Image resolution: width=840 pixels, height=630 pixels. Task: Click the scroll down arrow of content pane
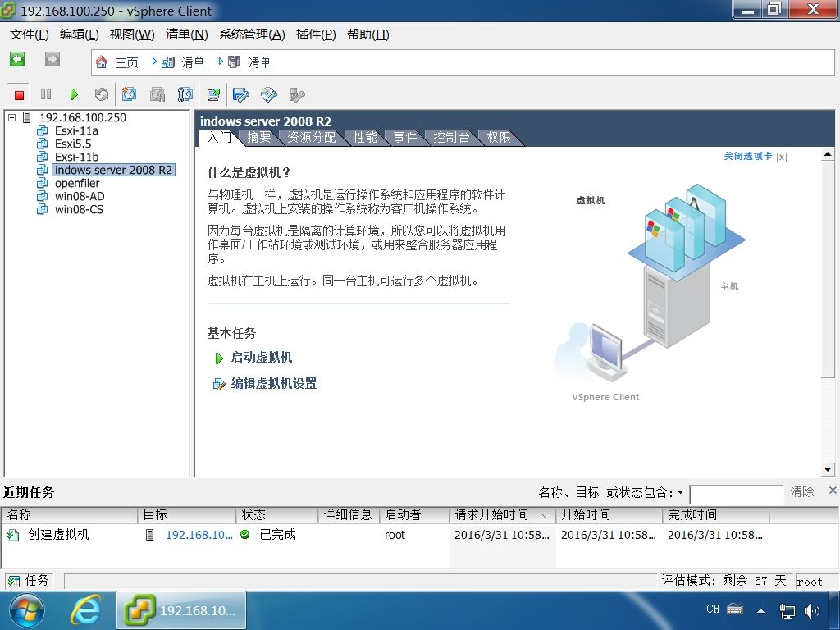(828, 469)
